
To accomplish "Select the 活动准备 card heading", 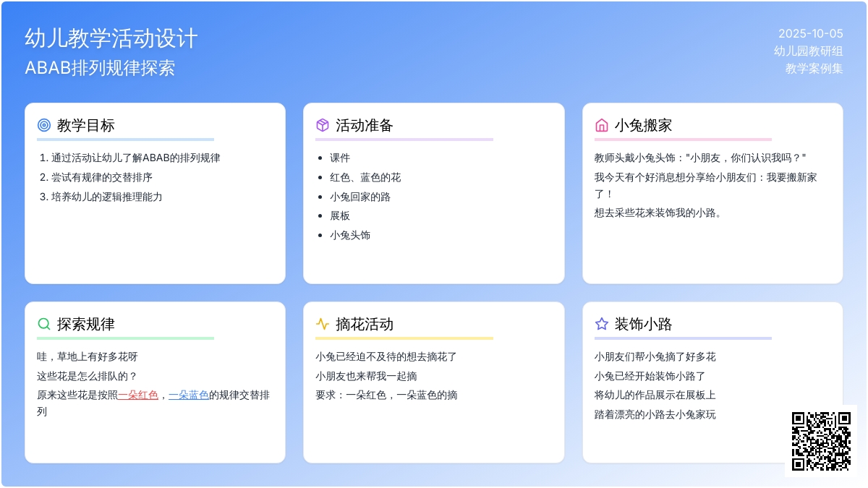I will pos(365,125).
